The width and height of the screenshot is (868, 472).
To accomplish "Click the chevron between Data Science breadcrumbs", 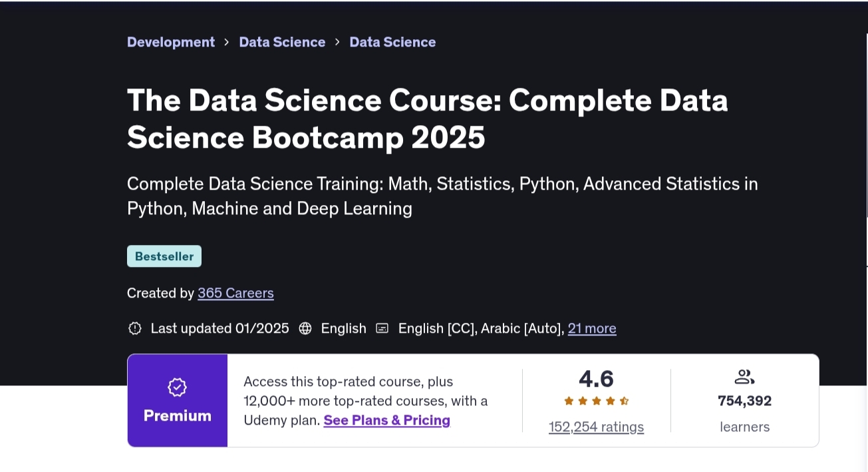I will (x=337, y=42).
